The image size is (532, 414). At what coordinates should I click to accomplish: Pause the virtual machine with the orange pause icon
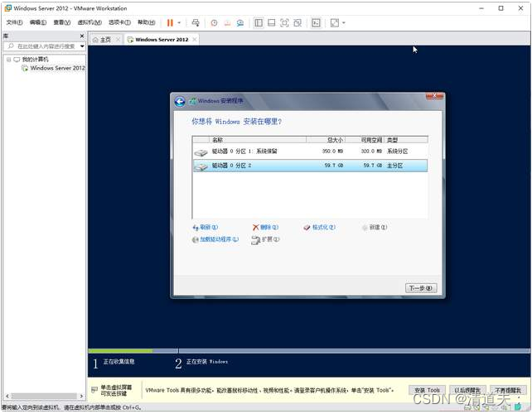pyautogui.click(x=170, y=22)
